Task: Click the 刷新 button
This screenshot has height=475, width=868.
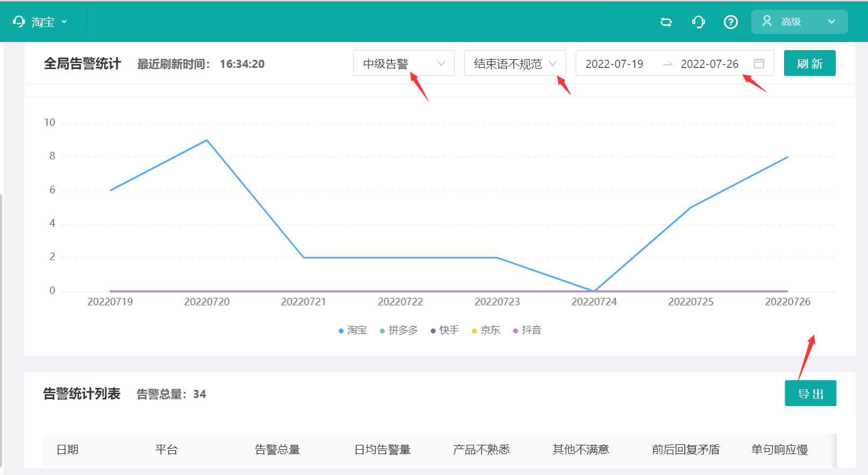Action: pos(810,64)
